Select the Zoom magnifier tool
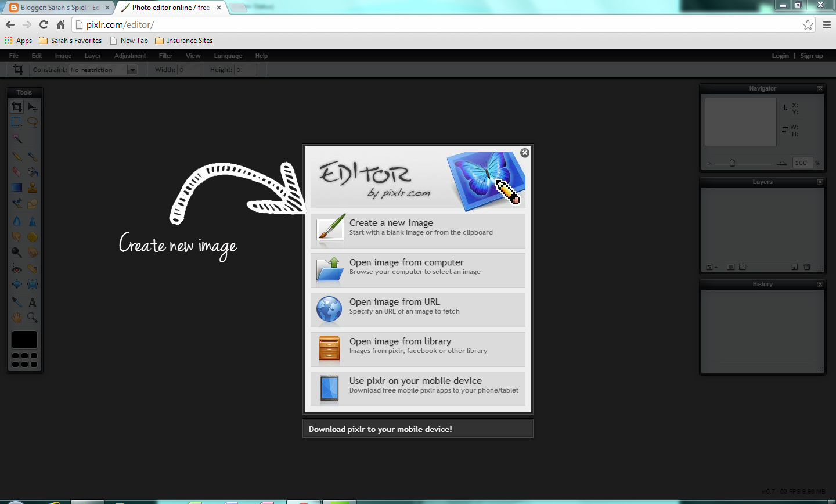 click(x=33, y=318)
